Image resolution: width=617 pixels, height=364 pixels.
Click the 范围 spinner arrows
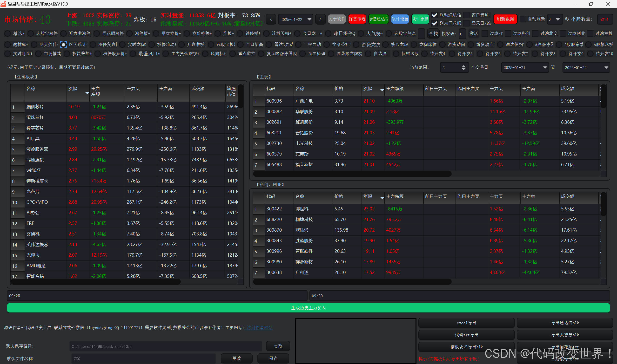[x=463, y=67]
